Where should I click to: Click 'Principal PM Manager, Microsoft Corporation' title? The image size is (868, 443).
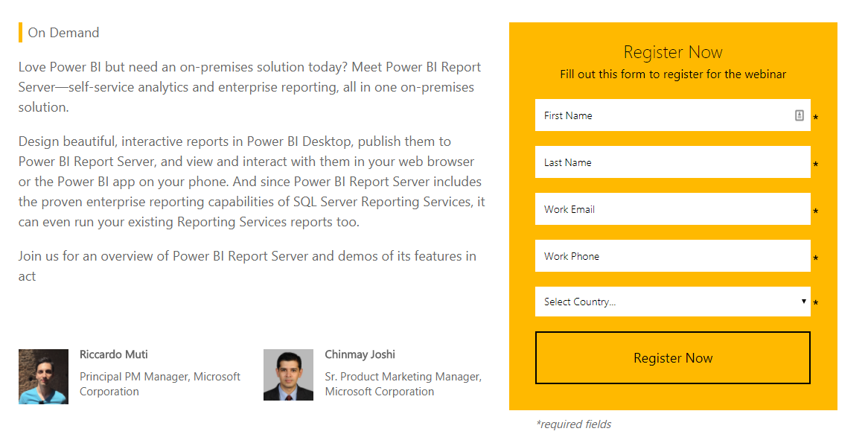click(x=160, y=383)
